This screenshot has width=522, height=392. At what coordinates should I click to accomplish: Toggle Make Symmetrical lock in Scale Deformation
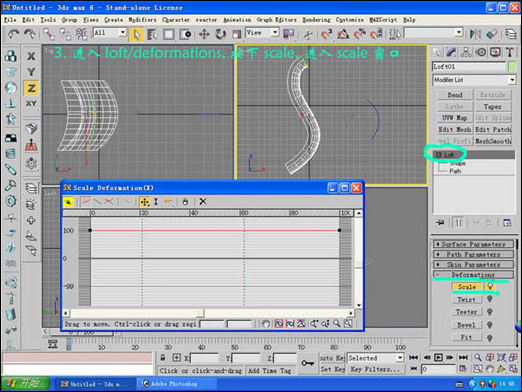click(x=68, y=201)
